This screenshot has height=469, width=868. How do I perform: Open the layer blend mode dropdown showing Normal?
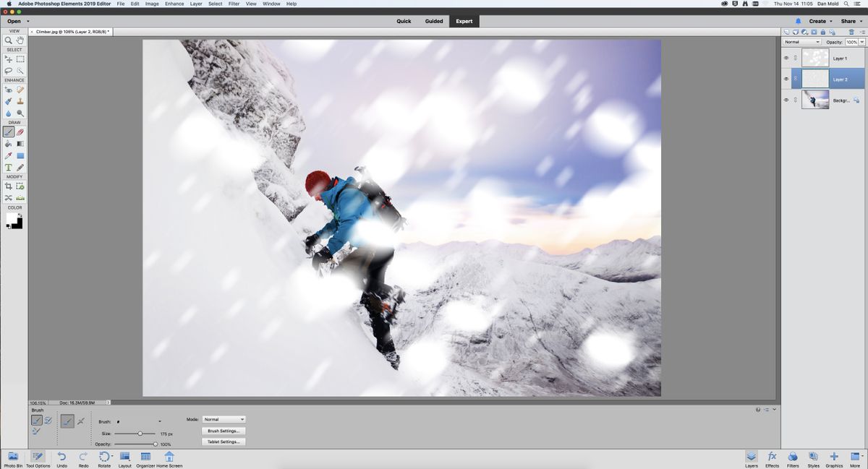(x=802, y=41)
